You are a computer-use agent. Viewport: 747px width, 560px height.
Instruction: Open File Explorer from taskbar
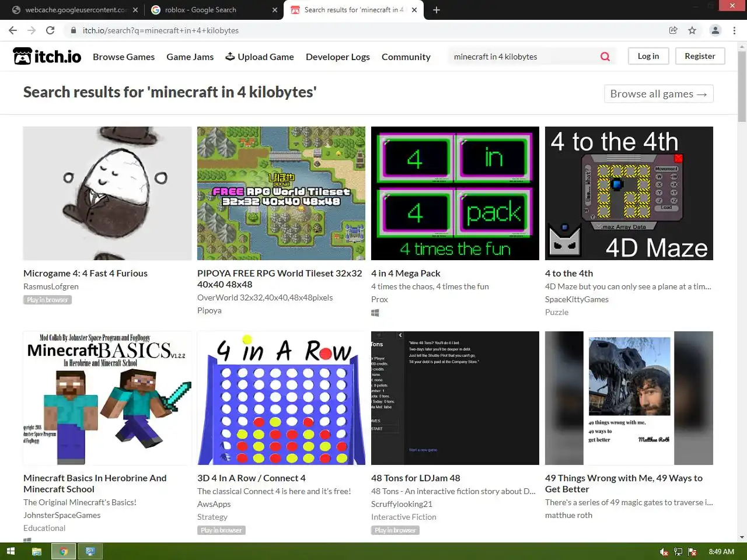[x=36, y=551]
